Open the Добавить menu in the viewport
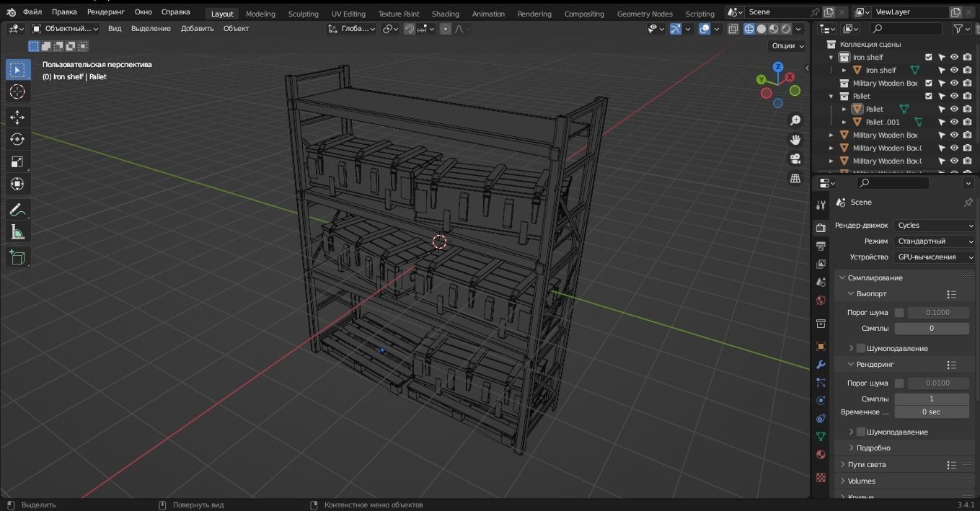Viewport: 980px width, 511px height. tap(197, 29)
